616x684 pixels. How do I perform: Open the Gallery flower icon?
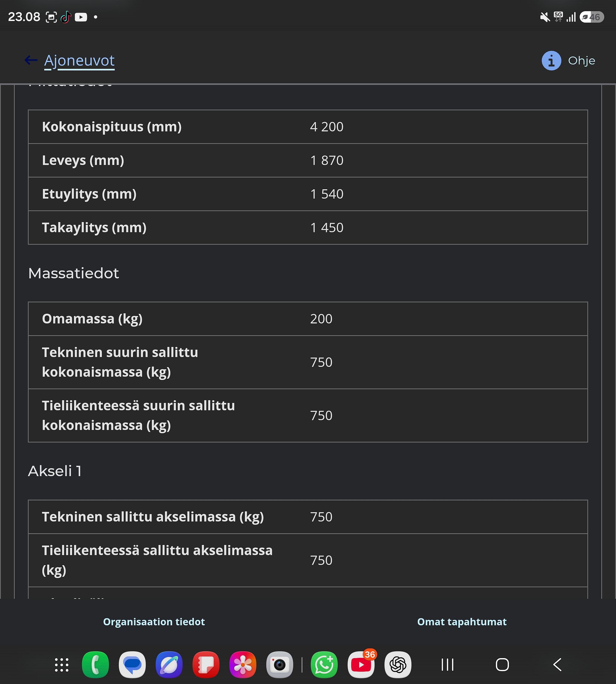coord(243,665)
